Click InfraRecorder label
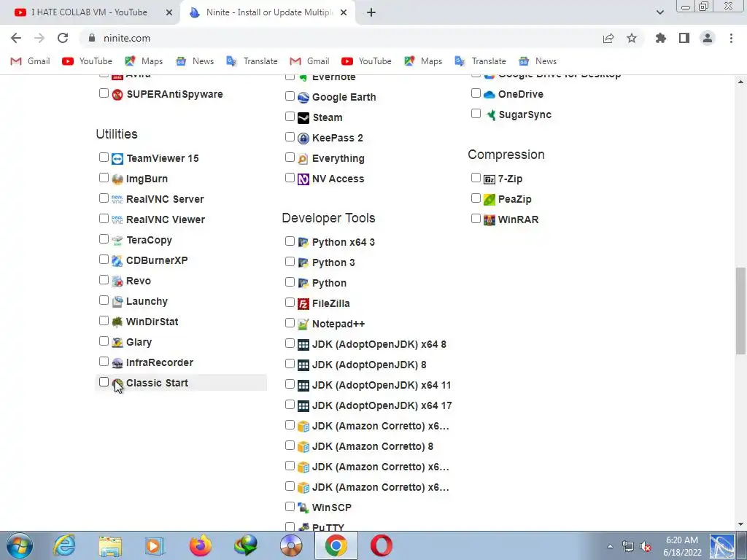This screenshot has width=747, height=560. (160, 363)
